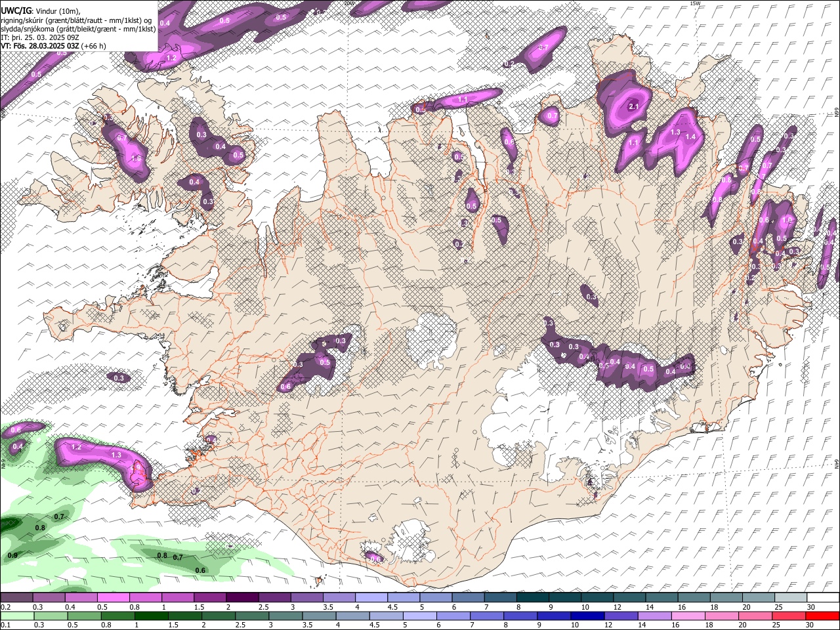Click the bright red 30 swatch in lower legend
Screen dimensions: 840x630
[x=823, y=616]
